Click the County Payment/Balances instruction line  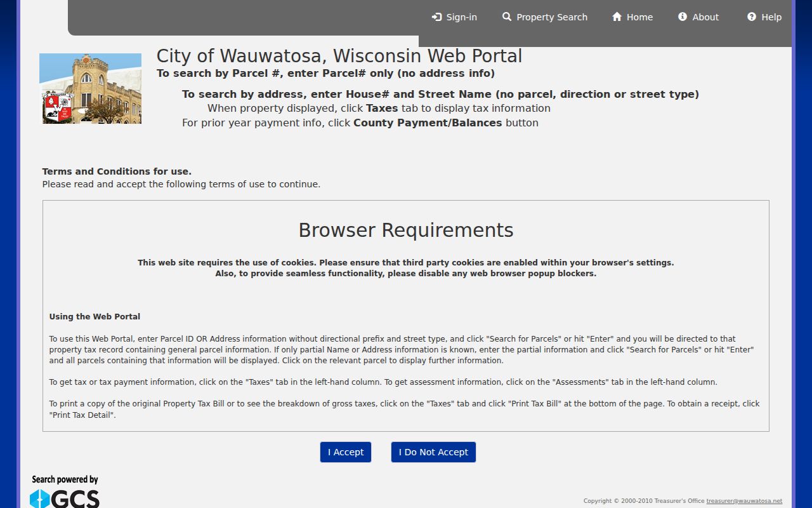[360, 123]
